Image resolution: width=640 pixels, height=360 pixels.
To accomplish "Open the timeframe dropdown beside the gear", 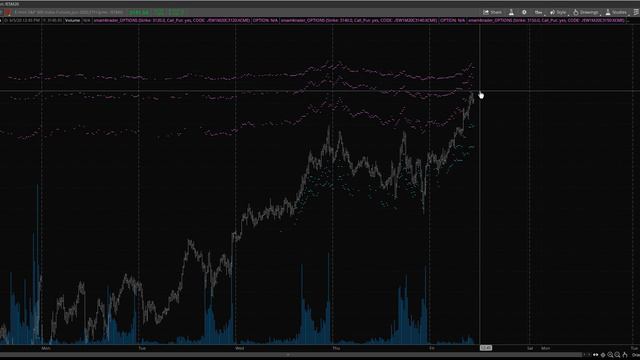I will 539,12.
